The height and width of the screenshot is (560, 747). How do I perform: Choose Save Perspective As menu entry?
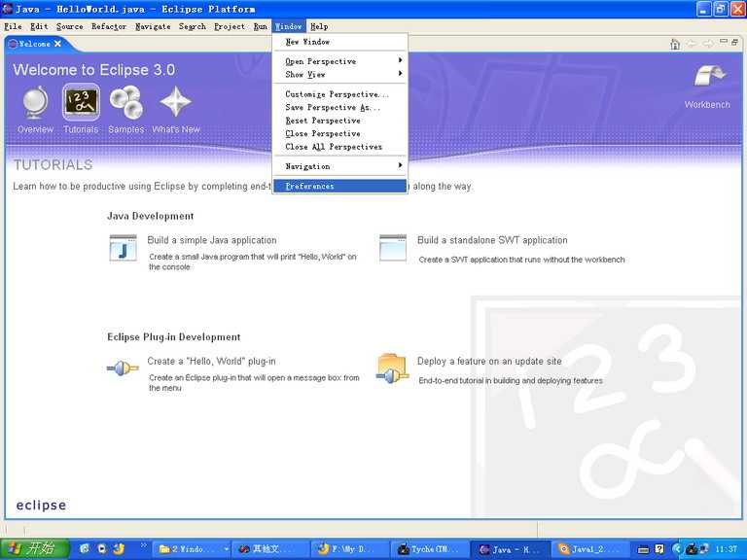click(x=340, y=108)
